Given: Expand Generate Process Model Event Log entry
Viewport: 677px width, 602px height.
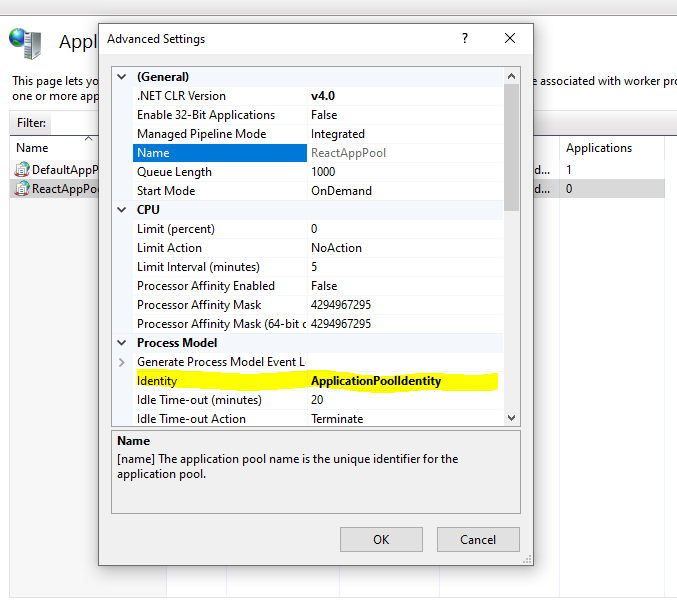Looking at the screenshot, I should pyautogui.click(x=123, y=362).
